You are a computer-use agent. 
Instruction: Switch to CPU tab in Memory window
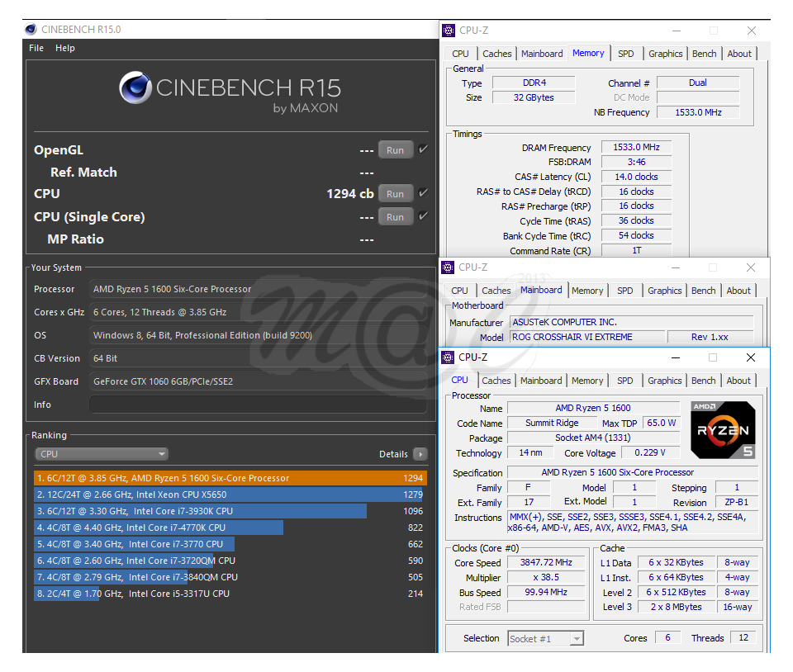460,54
